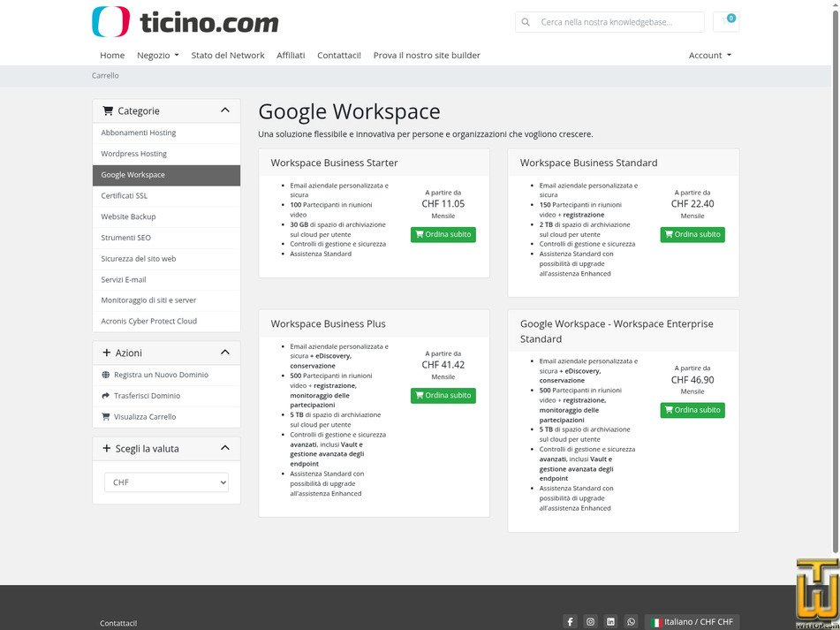
Task: Open the shopping cart icon in header
Action: [726, 22]
